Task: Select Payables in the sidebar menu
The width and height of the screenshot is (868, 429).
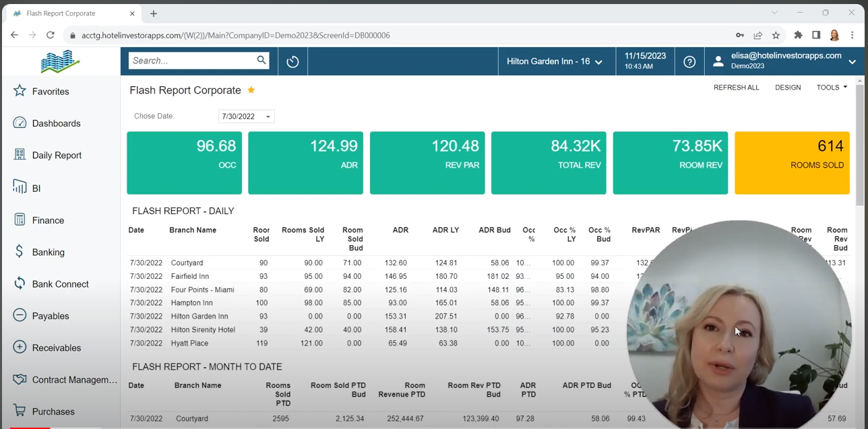Action: [51, 316]
